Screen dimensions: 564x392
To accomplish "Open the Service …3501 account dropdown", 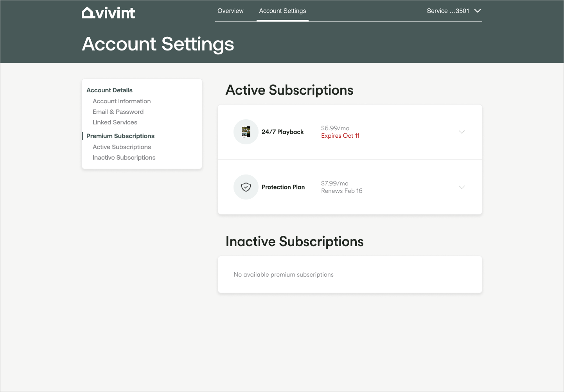I will (453, 11).
